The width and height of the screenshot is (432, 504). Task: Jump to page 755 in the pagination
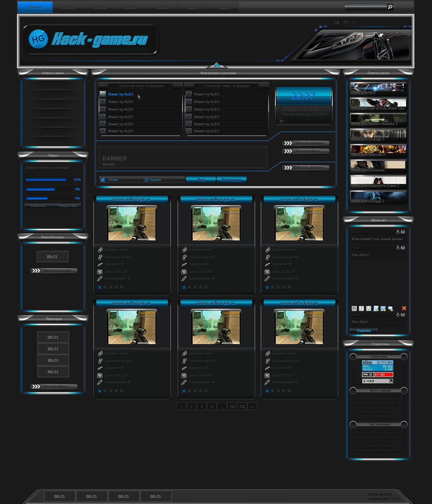242,406
